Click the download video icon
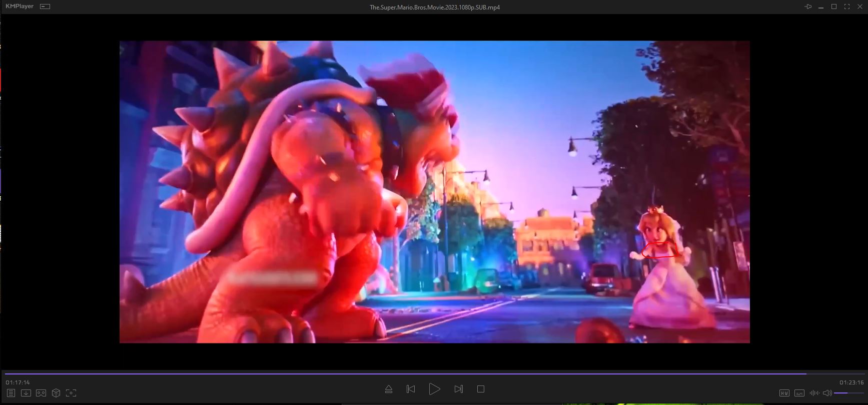 click(26, 393)
